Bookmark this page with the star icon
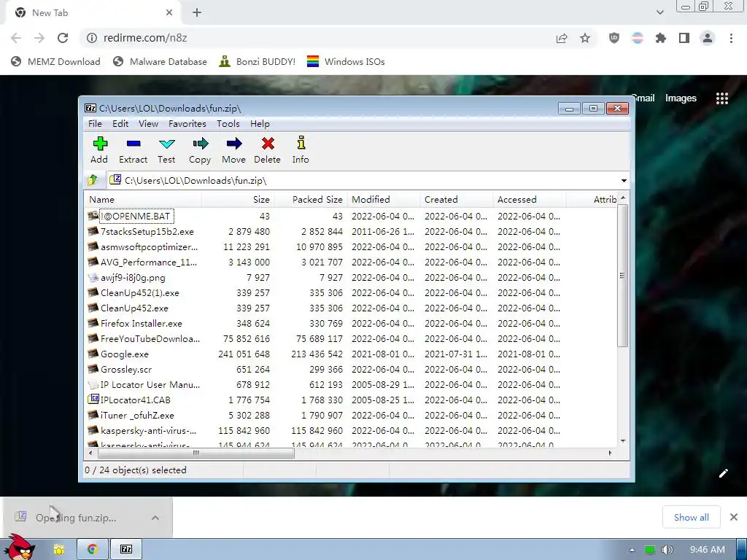This screenshot has width=747, height=560. tap(585, 38)
